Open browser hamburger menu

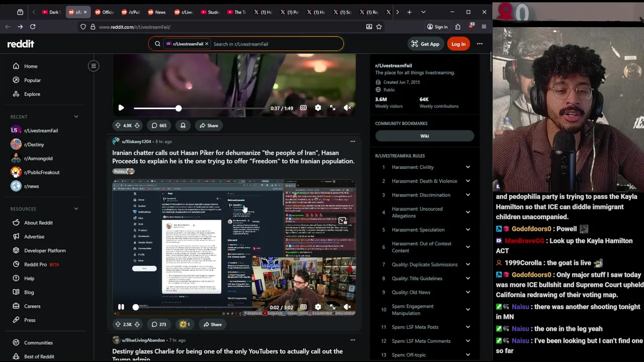pyautogui.click(x=484, y=27)
